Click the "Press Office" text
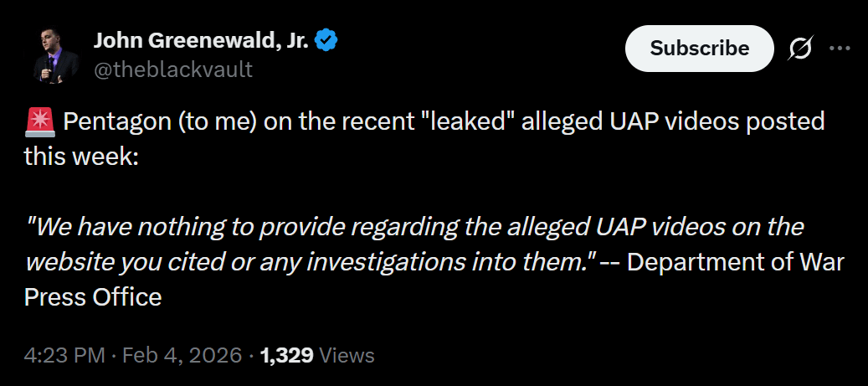This screenshot has height=386, width=868. (x=93, y=296)
